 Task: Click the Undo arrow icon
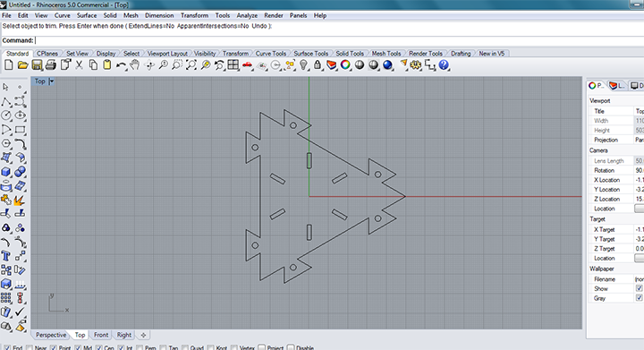pos(121,65)
